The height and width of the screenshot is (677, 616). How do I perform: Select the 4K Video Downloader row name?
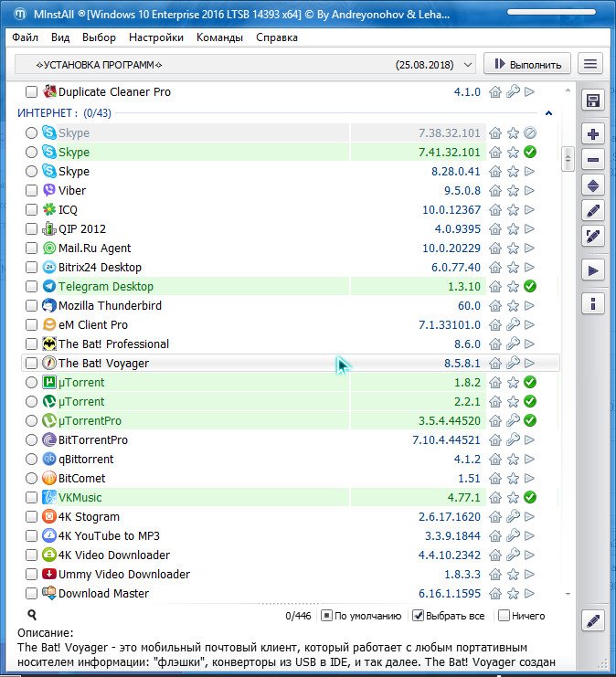[114, 555]
